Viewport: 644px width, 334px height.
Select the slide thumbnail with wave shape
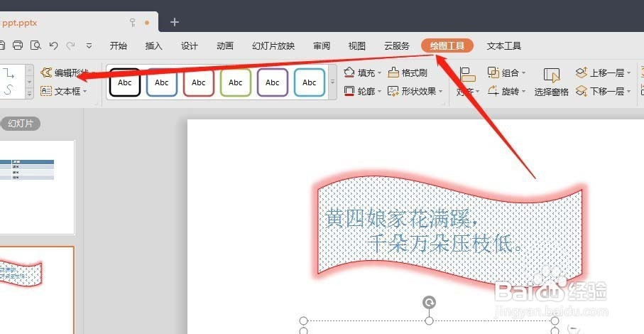pos(37,290)
